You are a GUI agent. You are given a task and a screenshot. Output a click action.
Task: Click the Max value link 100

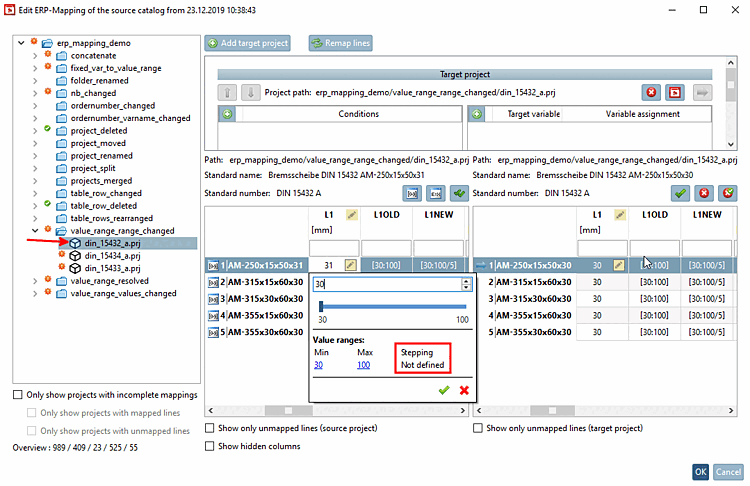[x=364, y=365]
